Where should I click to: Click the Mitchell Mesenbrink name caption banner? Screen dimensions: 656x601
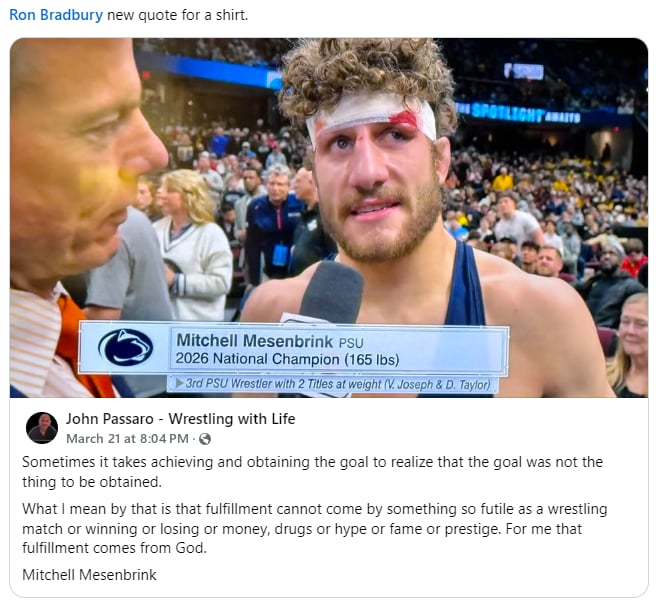click(294, 349)
